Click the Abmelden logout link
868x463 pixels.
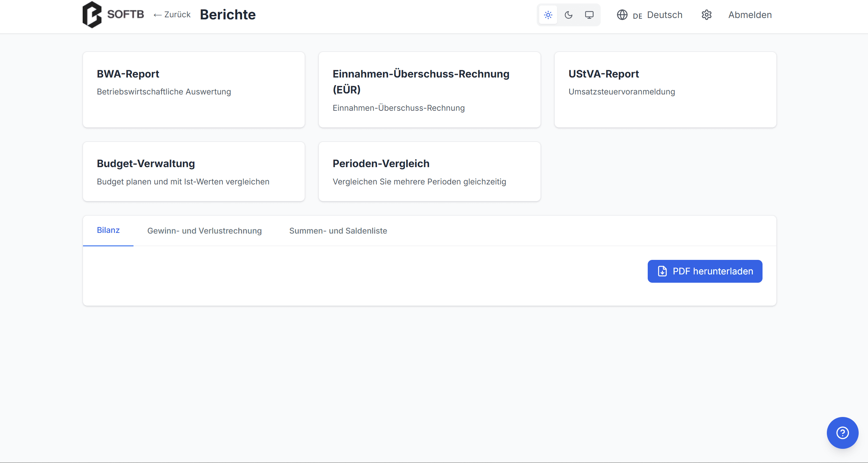750,15
